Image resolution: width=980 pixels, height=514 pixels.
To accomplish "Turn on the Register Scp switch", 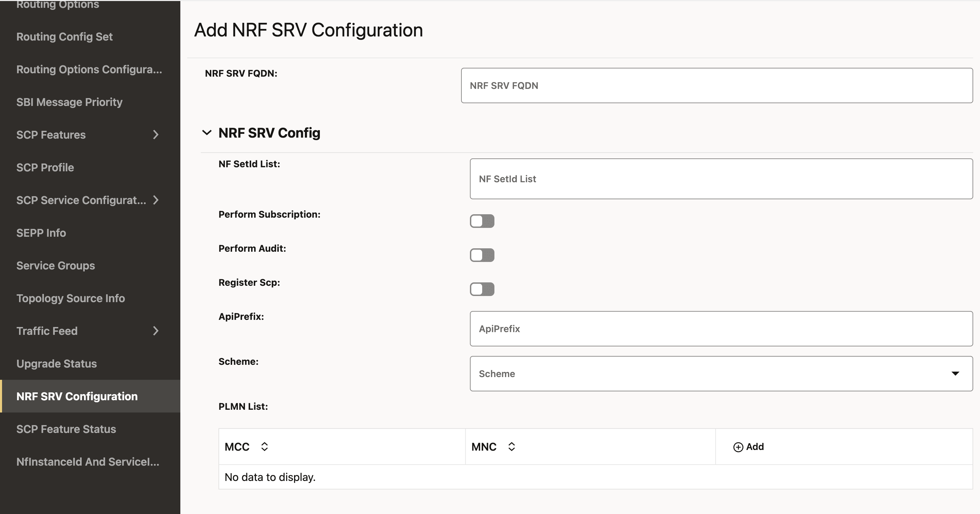I will pos(482,289).
